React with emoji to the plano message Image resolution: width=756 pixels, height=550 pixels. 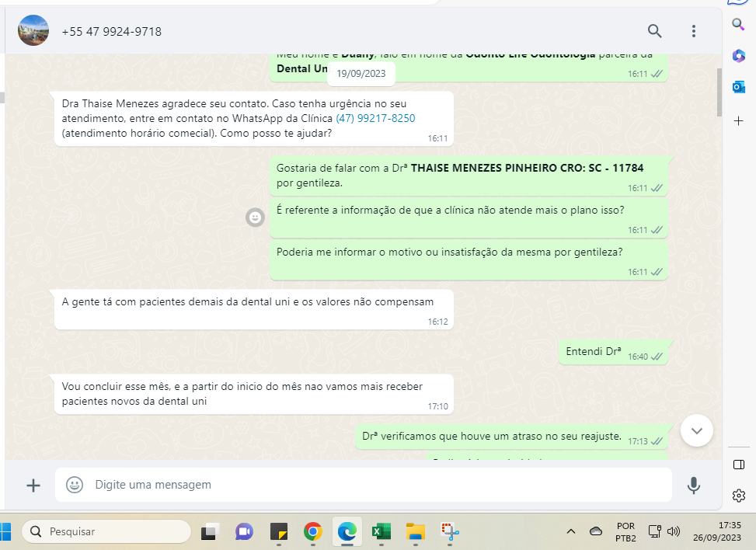255,218
